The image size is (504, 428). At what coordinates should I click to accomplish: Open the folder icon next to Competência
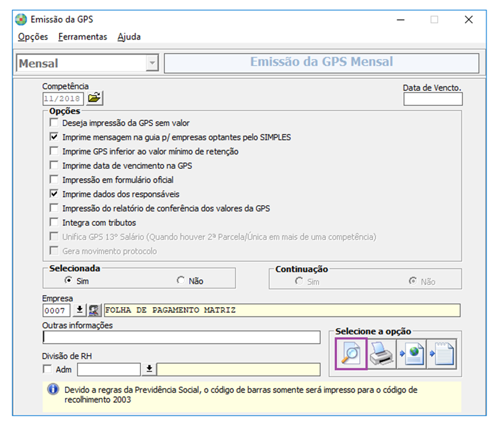coord(94,98)
